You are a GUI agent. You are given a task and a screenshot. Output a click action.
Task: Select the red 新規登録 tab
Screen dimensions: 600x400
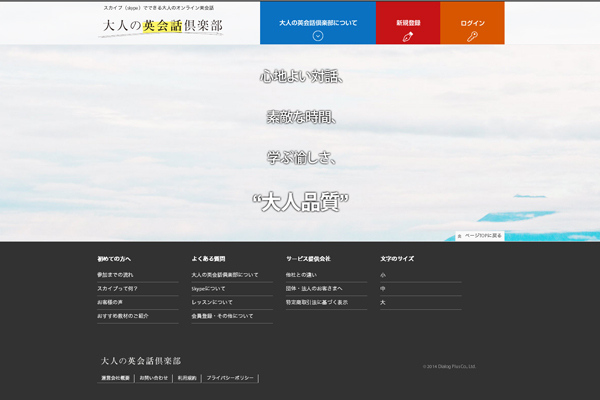tap(407, 22)
